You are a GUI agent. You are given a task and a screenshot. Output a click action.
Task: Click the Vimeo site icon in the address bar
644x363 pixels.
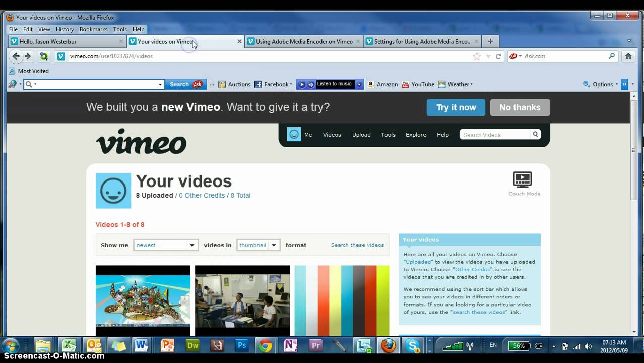61,56
